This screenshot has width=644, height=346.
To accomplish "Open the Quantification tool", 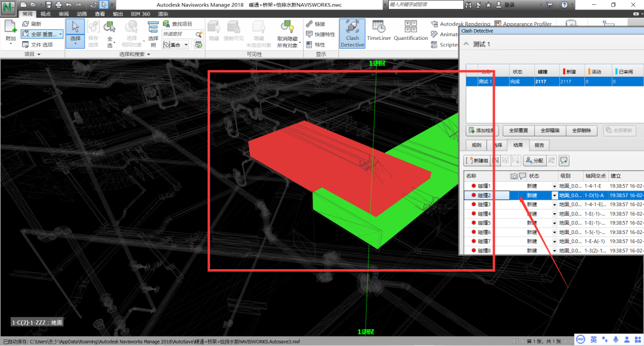I will pyautogui.click(x=411, y=31).
